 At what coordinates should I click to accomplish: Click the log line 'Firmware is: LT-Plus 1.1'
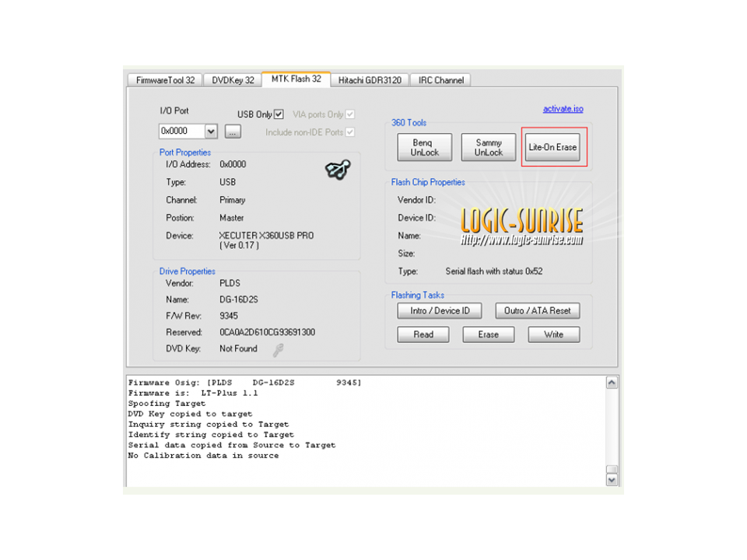[193, 393]
